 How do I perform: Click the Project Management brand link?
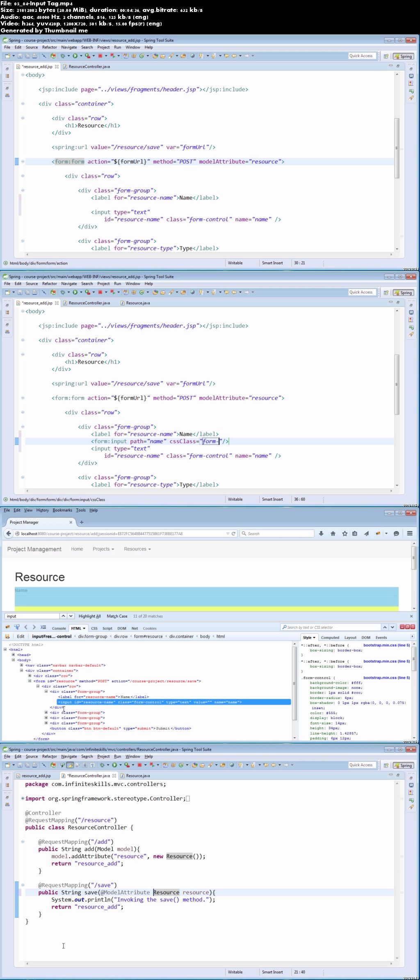point(34,549)
